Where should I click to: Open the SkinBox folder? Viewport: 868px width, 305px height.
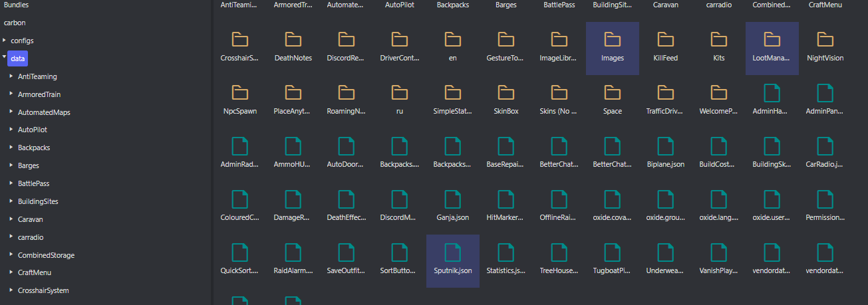pyautogui.click(x=506, y=93)
